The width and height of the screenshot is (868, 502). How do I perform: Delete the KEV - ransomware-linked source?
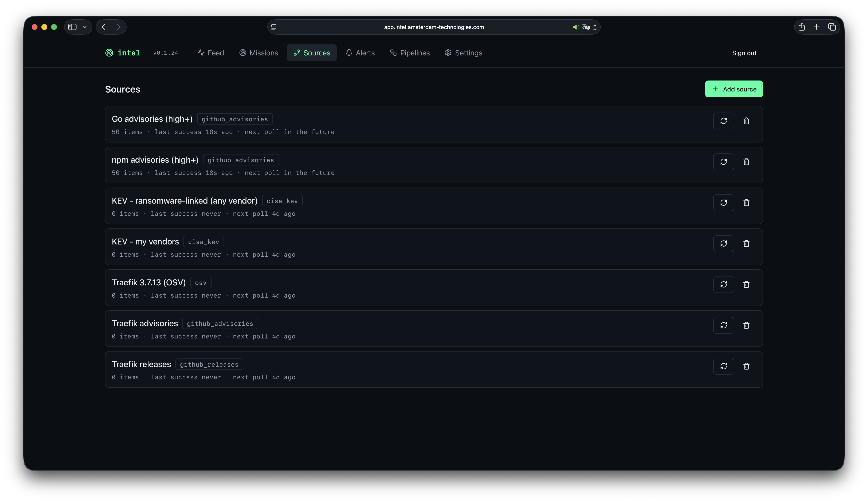coord(746,203)
